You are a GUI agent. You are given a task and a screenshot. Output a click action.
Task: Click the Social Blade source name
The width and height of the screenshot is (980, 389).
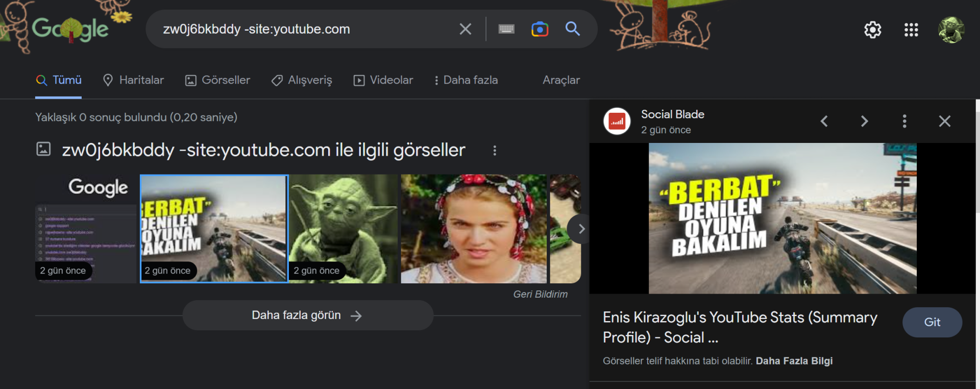pyautogui.click(x=673, y=114)
